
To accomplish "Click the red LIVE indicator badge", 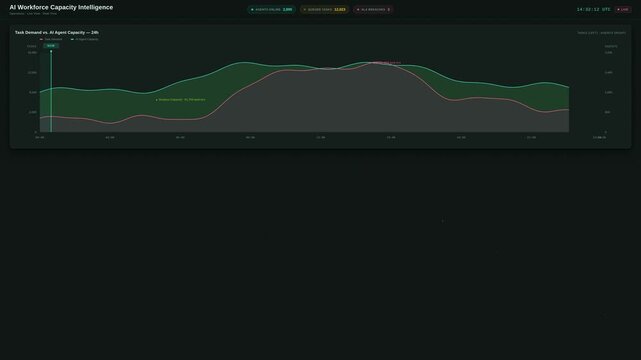I will pyautogui.click(x=623, y=9).
